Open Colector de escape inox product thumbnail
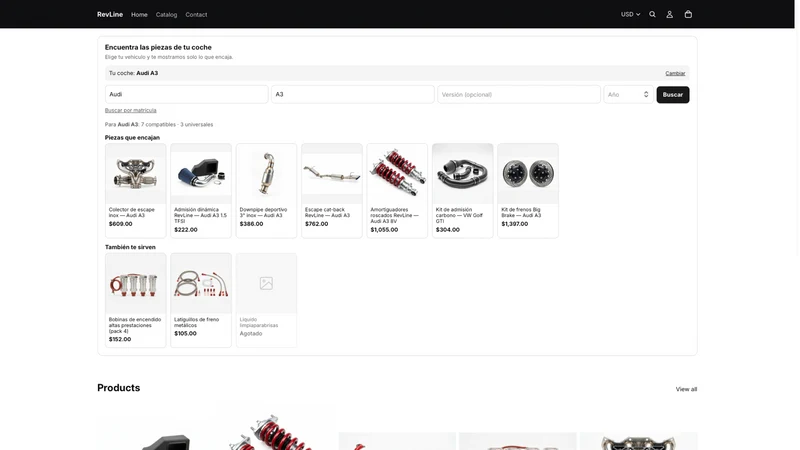800x450 pixels. pyautogui.click(x=135, y=173)
